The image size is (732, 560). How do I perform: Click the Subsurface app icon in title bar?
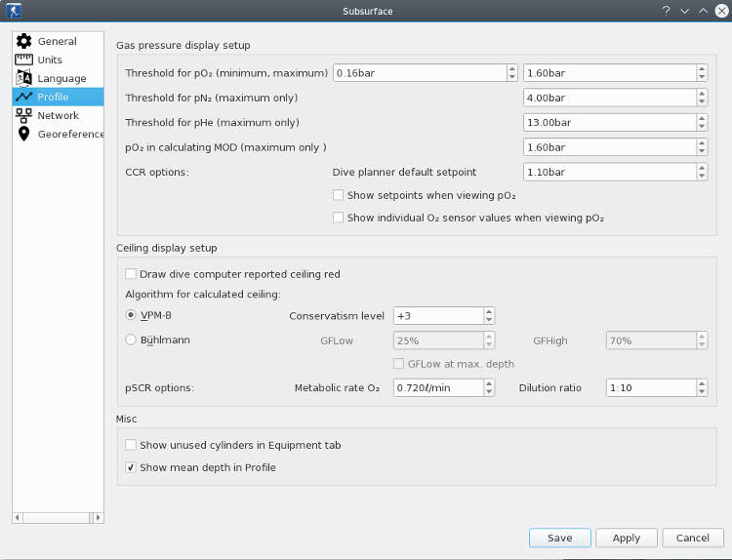point(14,11)
